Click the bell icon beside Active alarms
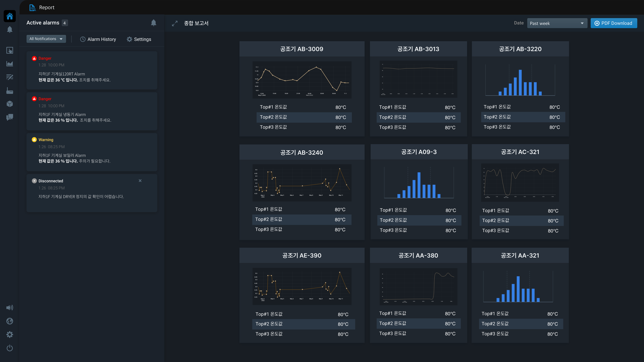This screenshot has width=644, height=362. point(153,23)
